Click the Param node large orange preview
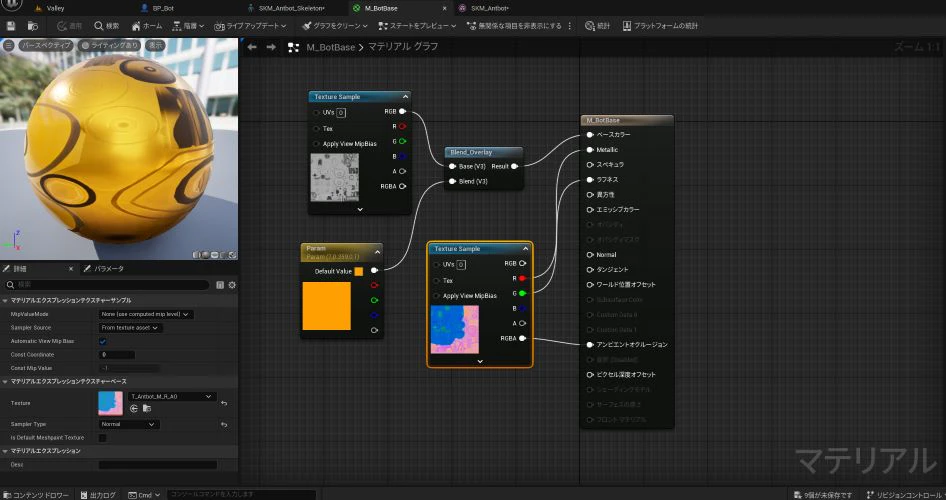Image resolution: width=946 pixels, height=500 pixels. (326, 306)
